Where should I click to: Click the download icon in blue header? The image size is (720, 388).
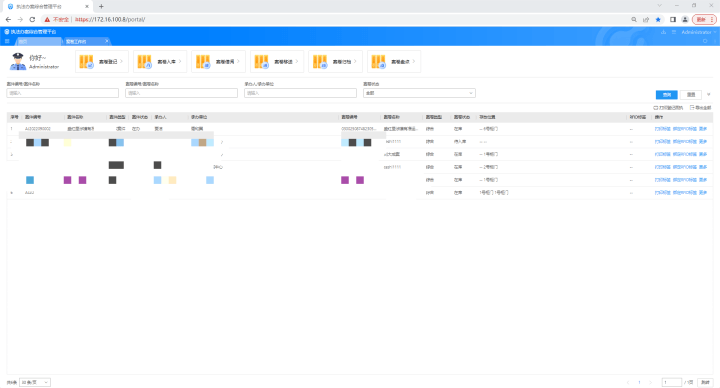click(663, 32)
